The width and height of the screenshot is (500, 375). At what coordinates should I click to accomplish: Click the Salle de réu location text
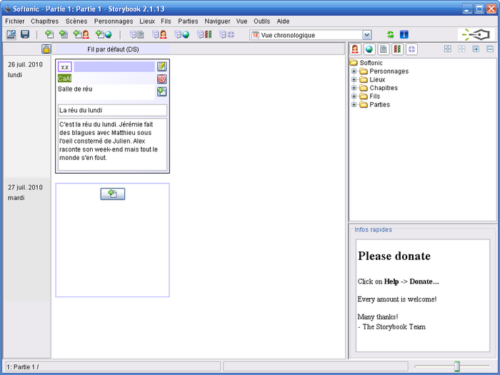pos(75,89)
